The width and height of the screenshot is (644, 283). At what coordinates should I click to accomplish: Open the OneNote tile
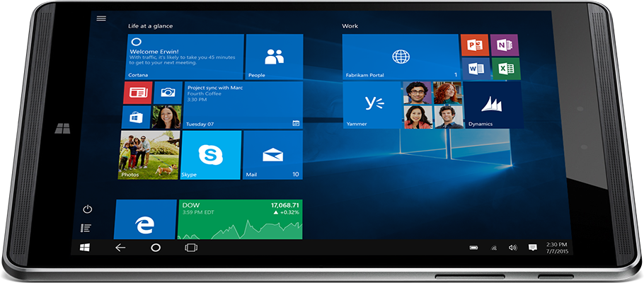[x=505, y=45]
